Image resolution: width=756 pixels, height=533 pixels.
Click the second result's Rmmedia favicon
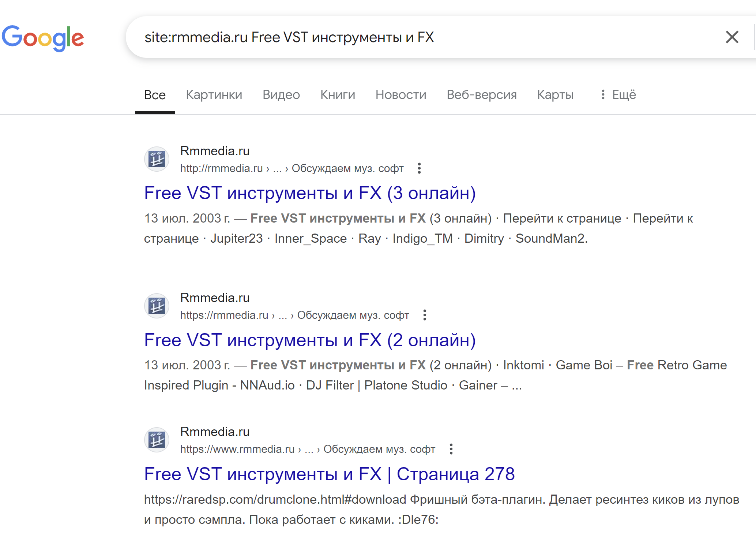click(157, 306)
